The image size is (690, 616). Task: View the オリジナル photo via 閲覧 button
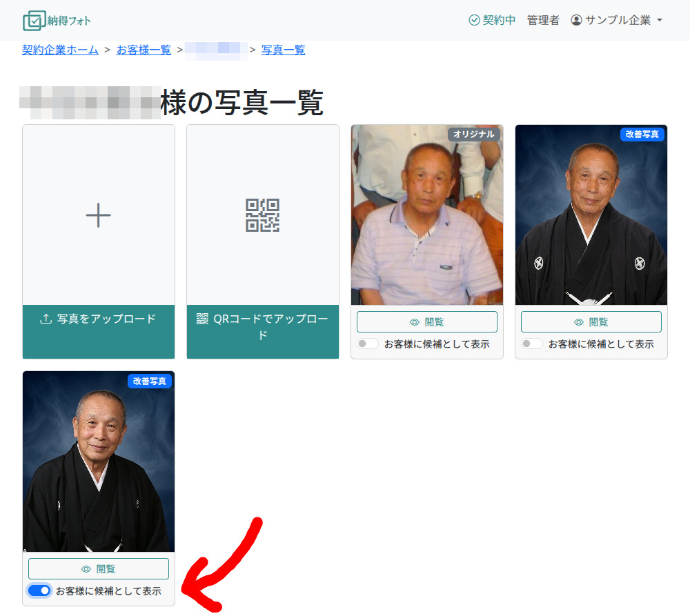coord(427,322)
